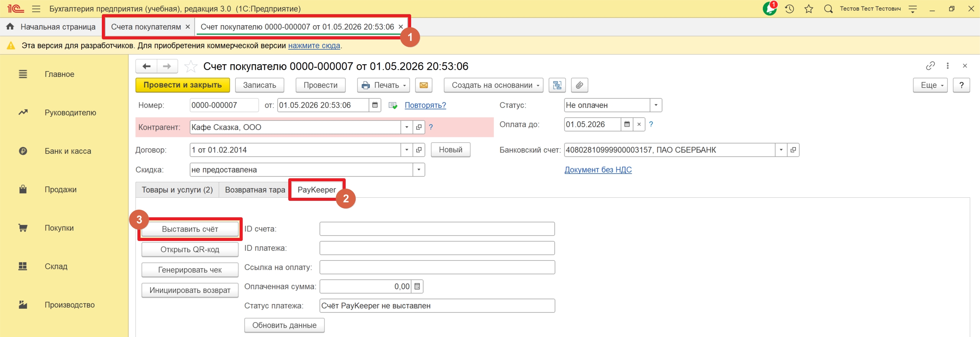Expand the Статус dropdown list
Image resolution: width=980 pixels, height=337 pixels.
tap(656, 105)
